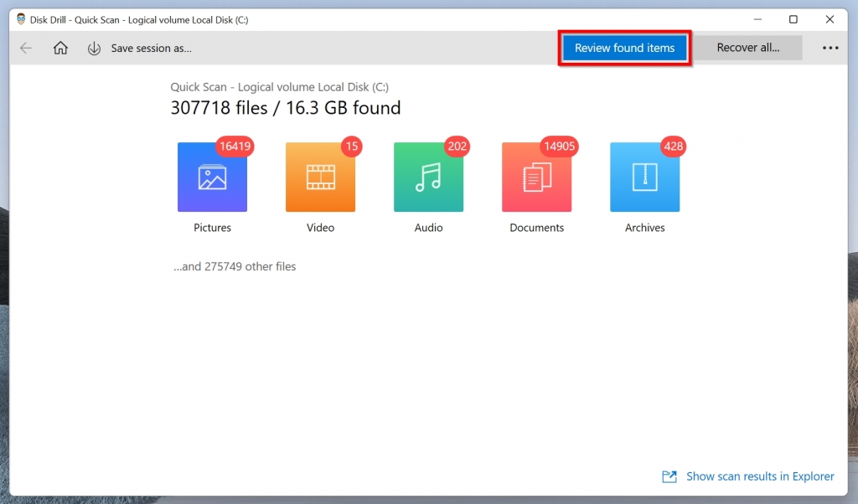Image resolution: width=858 pixels, height=504 pixels.
Task: Go to the Home screen icon
Action: pos(60,48)
